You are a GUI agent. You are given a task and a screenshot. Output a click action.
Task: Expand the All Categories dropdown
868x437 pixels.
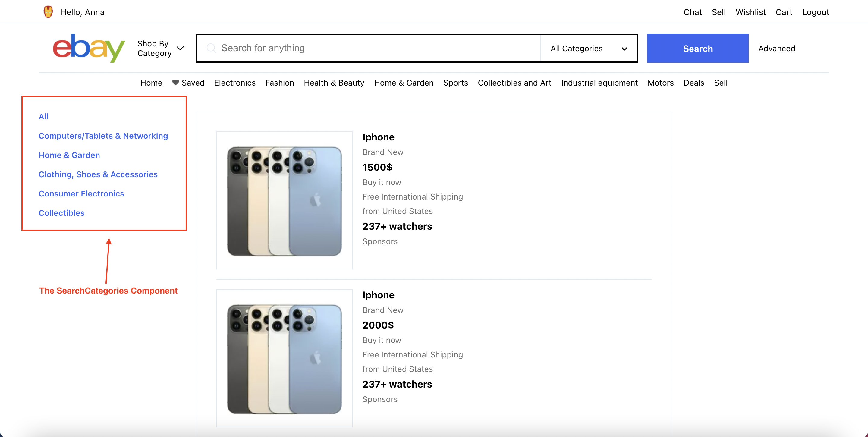(x=588, y=48)
